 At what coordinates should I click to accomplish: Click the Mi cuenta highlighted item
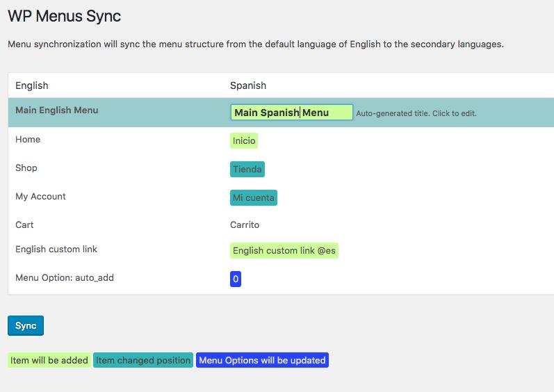(x=254, y=198)
